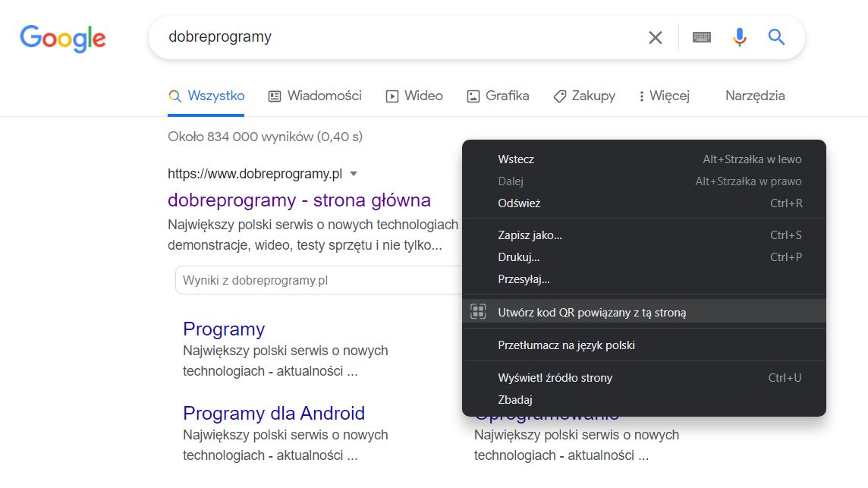Switch to the Zakupy tab
This screenshot has width=868, height=488.
tap(584, 96)
